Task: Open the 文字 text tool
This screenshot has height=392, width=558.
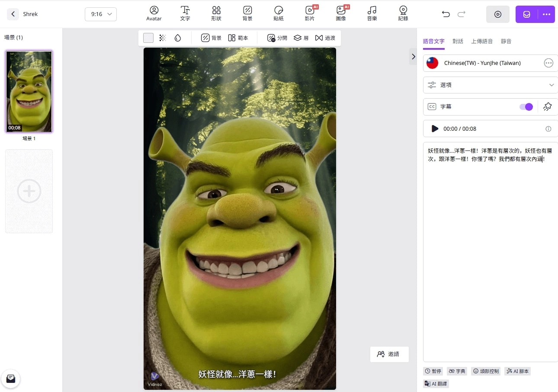Action: point(185,13)
